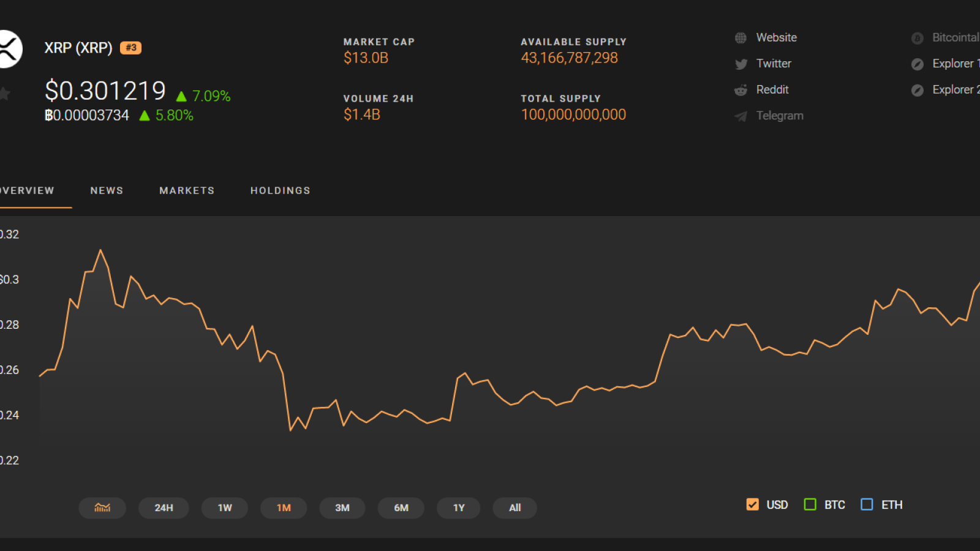Image resolution: width=980 pixels, height=551 pixels.
Task: Click the Twitter bird icon
Action: [741, 64]
